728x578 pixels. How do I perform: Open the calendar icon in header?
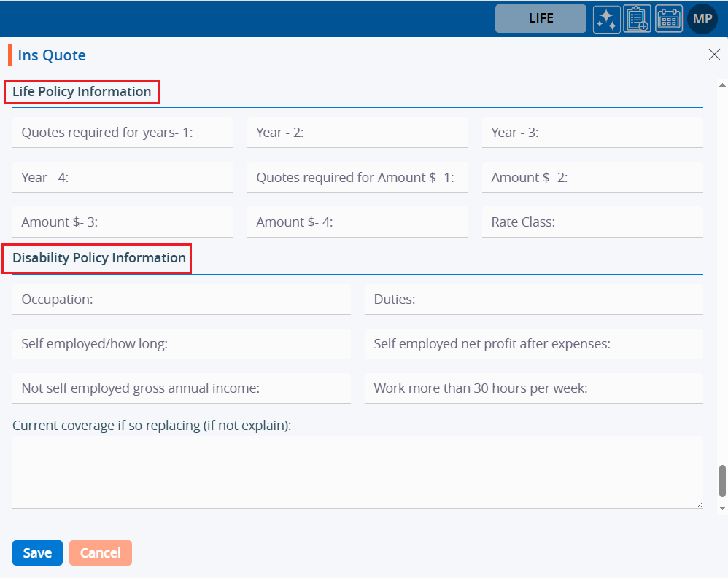click(668, 19)
